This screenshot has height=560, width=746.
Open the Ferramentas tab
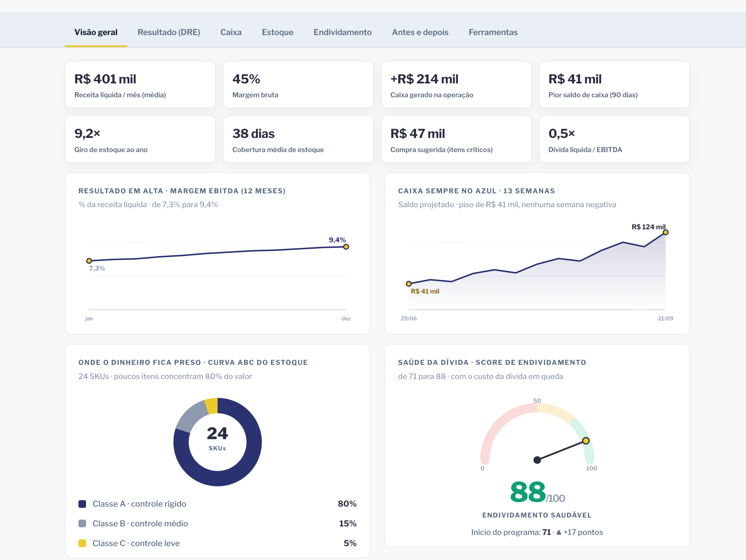click(x=493, y=32)
